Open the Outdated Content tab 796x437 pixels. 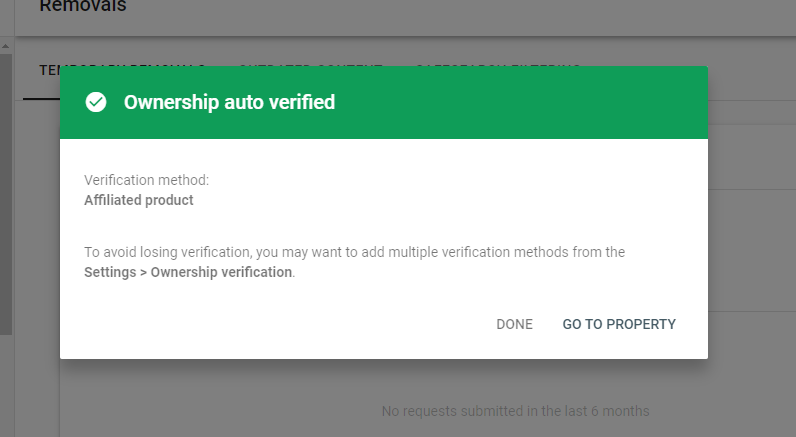(310, 64)
